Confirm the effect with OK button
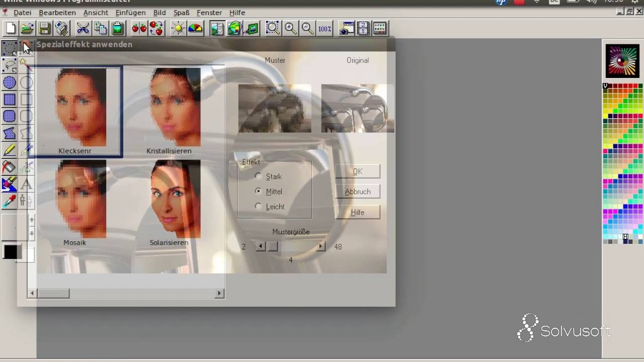644x362 pixels. (x=358, y=171)
